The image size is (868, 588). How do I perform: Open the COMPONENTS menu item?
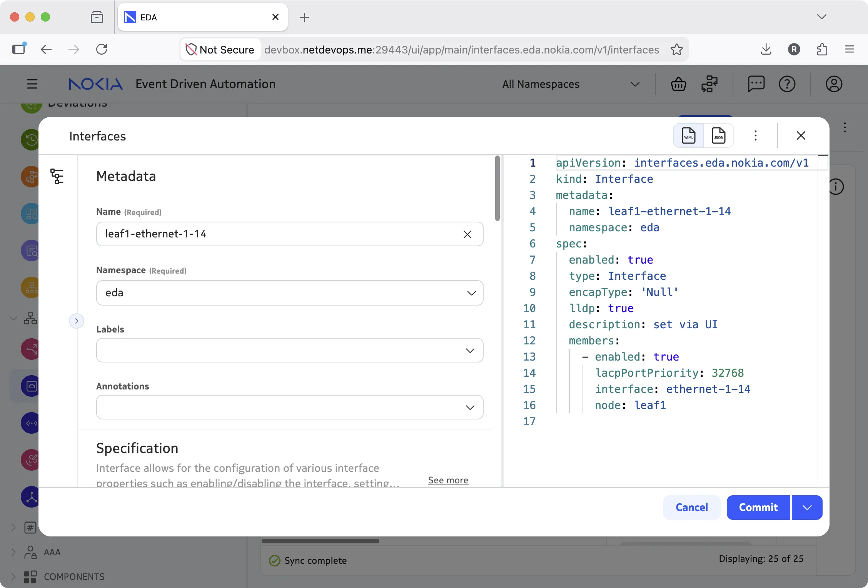tap(74, 576)
